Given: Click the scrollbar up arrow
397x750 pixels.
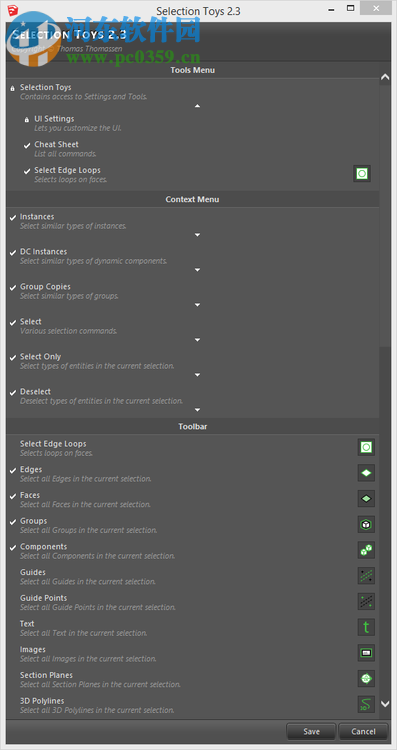Looking at the screenshot, I should tap(385, 77).
